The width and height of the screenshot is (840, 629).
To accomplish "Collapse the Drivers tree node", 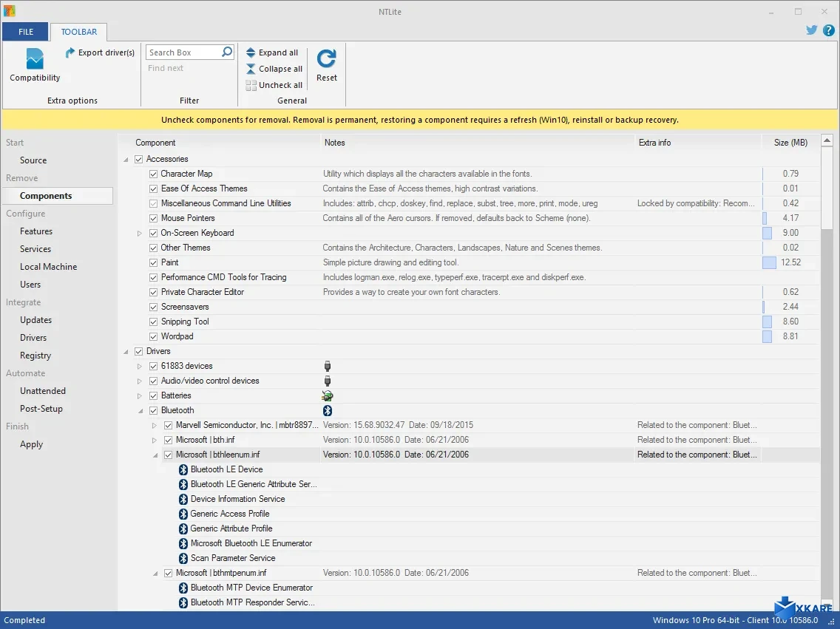I will pyautogui.click(x=126, y=352).
